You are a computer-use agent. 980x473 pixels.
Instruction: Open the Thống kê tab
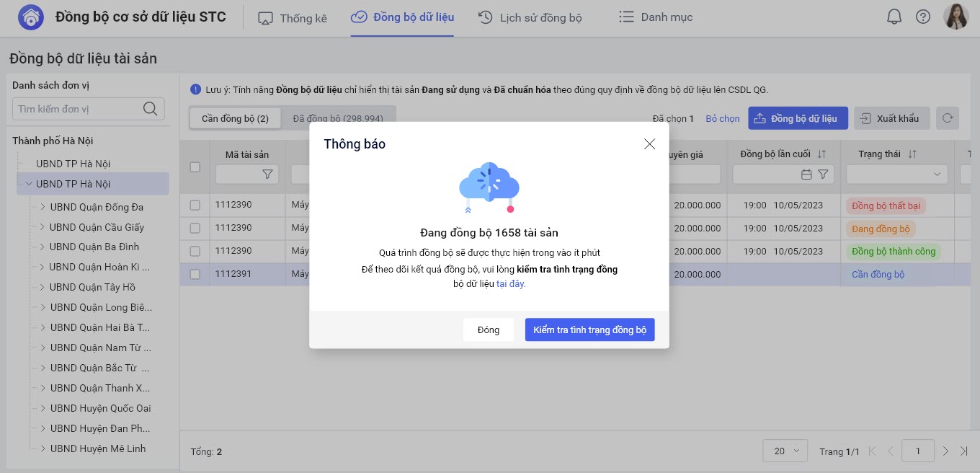pyautogui.click(x=293, y=17)
